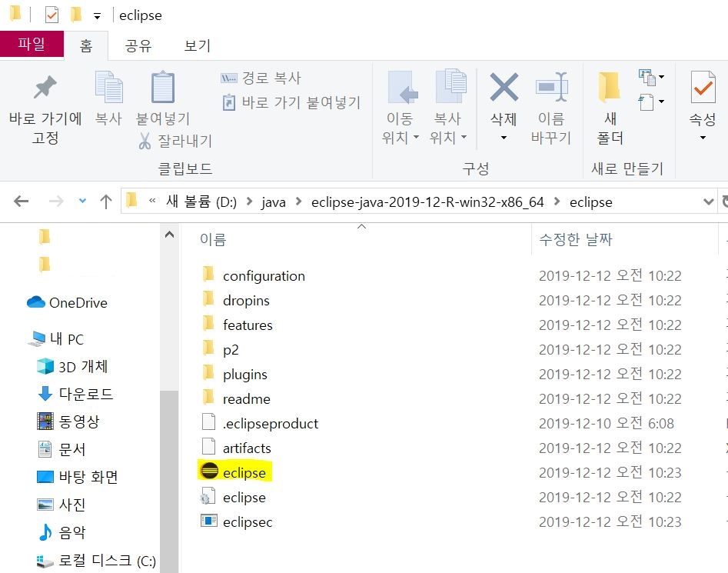Image resolution: width=728 pixels, height=573 pixels.
Task: Open the Copy to (복사 위치) dropdown
Action: (448, 108)
